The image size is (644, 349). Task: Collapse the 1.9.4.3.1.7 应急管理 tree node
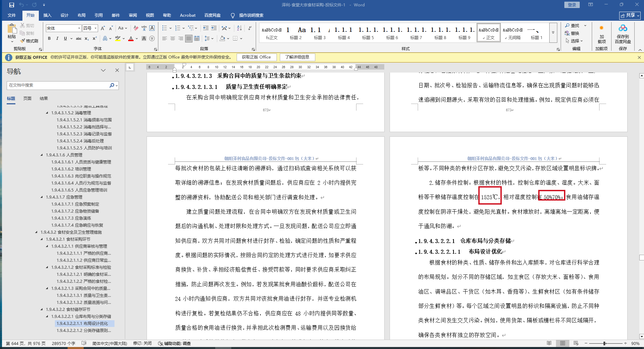coord(42,197)
